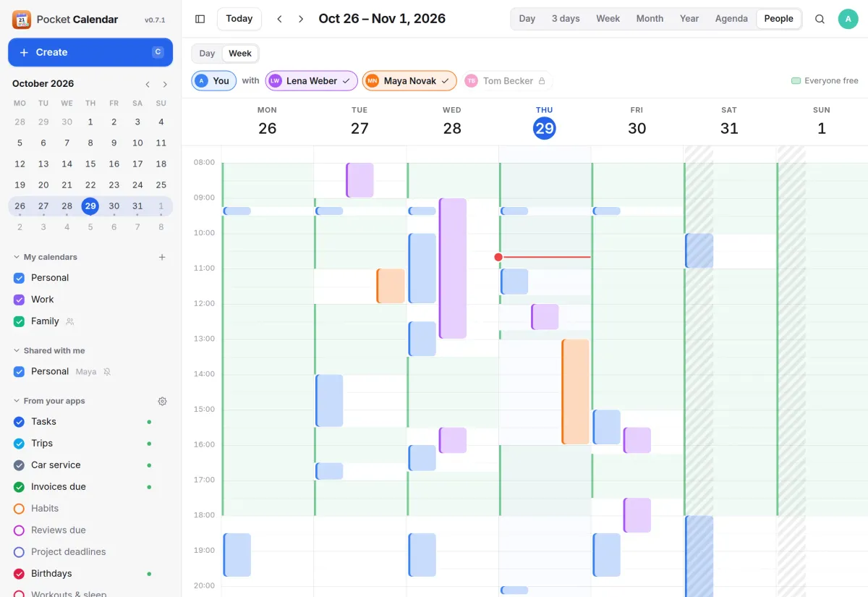
Task: Go to previous week arrow
Action: coord(279,19)
